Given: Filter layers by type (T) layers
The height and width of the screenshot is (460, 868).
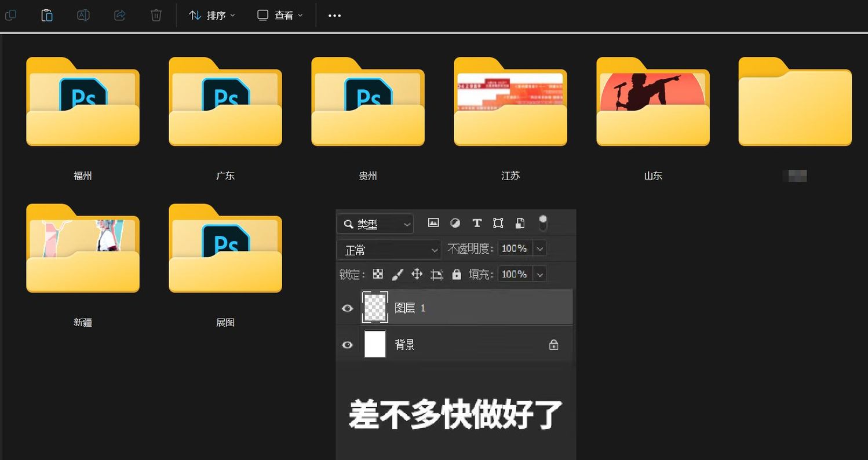Looking at the screenshot, I should [x=477, y=223].
